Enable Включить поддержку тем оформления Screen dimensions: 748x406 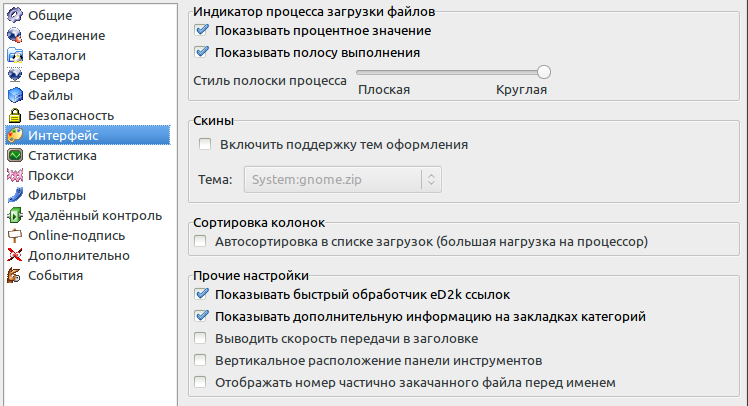tap(205, 144)
